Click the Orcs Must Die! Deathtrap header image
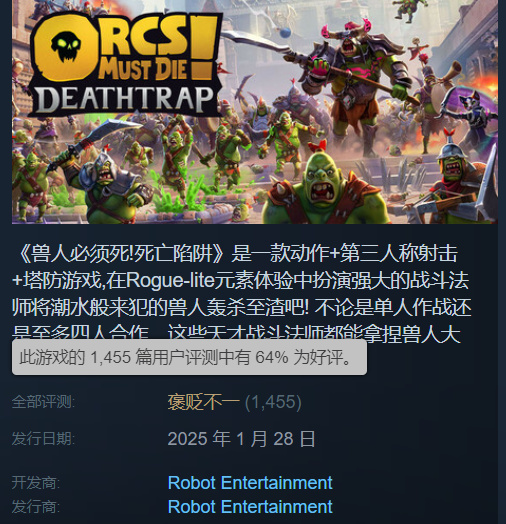This screenshot has height=524, width=506. pyautogui.click(x=255, y=112)
